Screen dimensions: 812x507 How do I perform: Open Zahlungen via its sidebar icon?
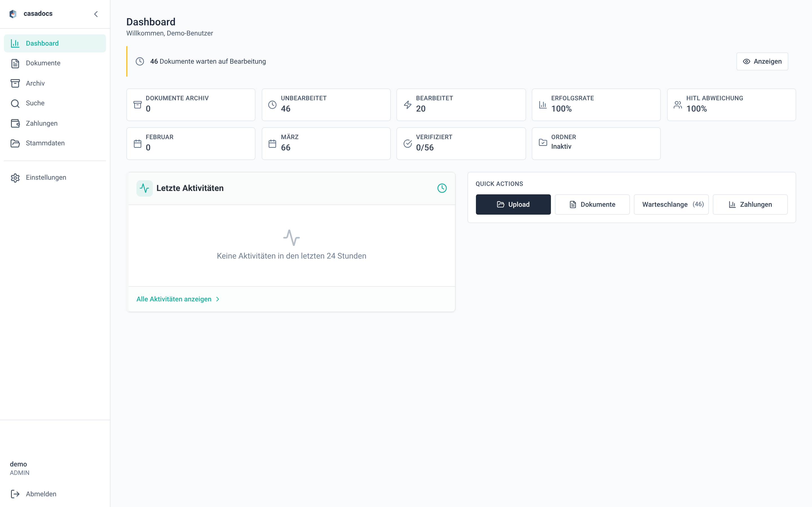[15, 123]
